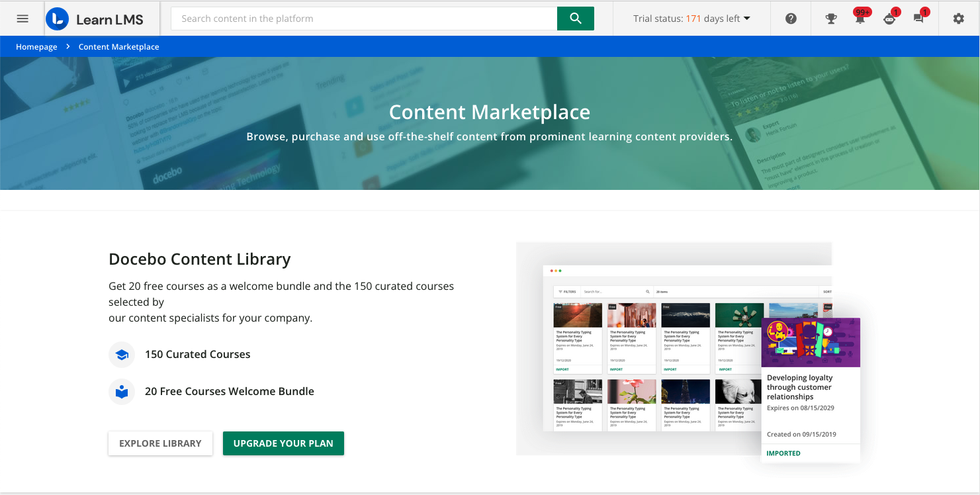Click the Upgrade Your Plan button

tap(283, 443)
